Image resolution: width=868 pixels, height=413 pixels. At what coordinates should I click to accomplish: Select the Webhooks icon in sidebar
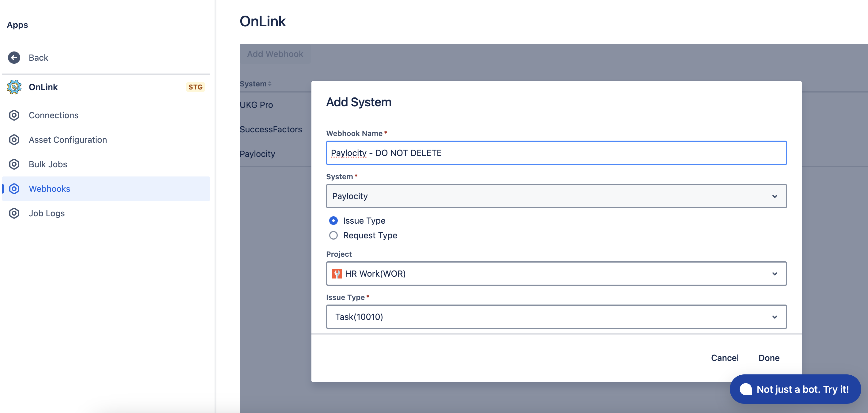pyautogui.click(x=14, y=189)
